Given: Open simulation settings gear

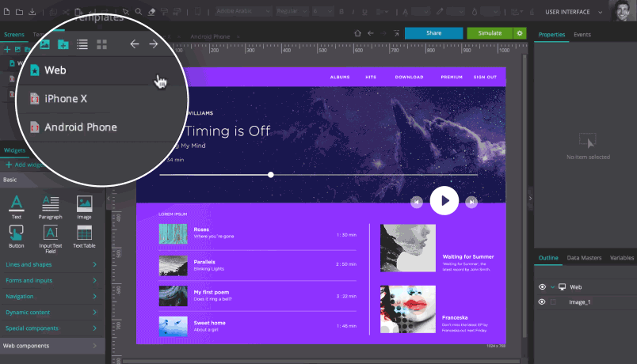Looking at the screenshot, I should tap(520, 33).
